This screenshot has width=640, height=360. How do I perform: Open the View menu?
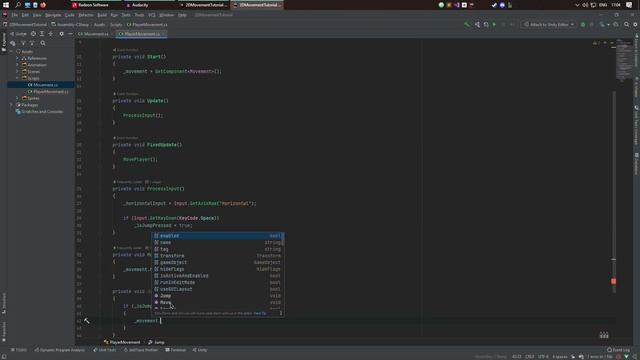pos(37,15)
